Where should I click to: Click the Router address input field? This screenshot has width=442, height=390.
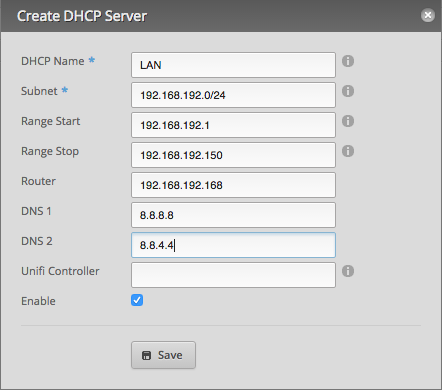233,185
